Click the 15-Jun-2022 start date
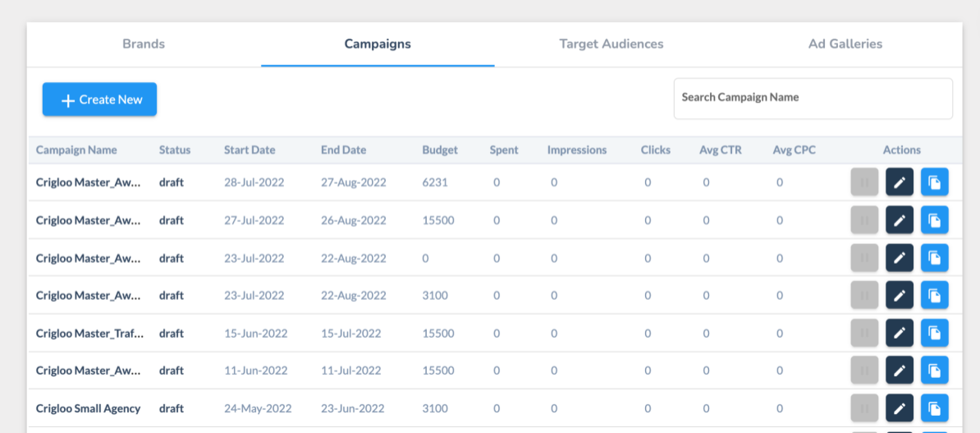This screenshot has height=433, width=980. tap(256, 334)
